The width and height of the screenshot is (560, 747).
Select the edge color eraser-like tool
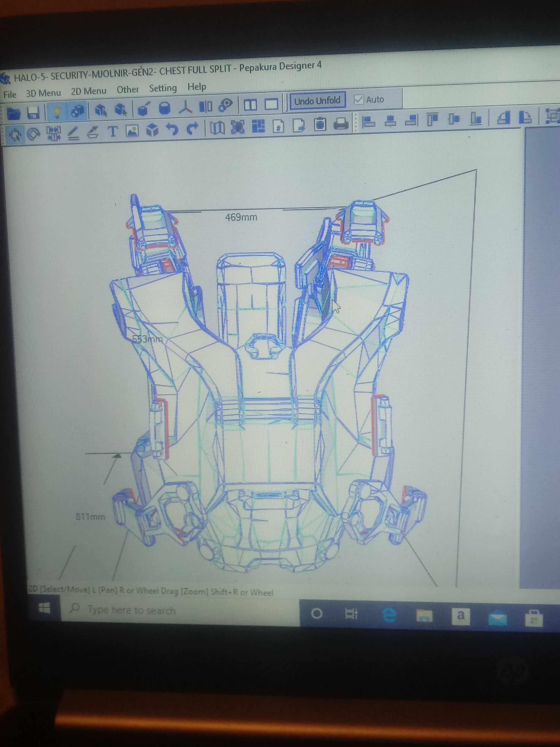coord(92,132)
